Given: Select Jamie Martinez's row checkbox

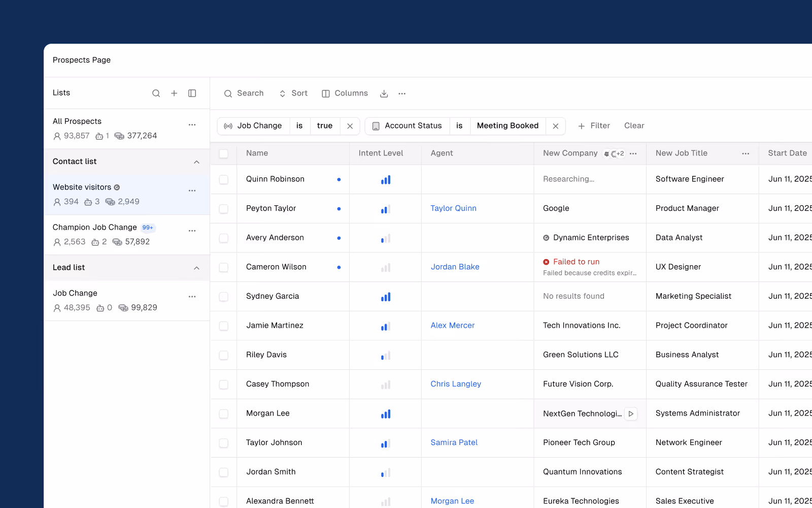Looking at the screenshot, I should (x=224, y=326).
